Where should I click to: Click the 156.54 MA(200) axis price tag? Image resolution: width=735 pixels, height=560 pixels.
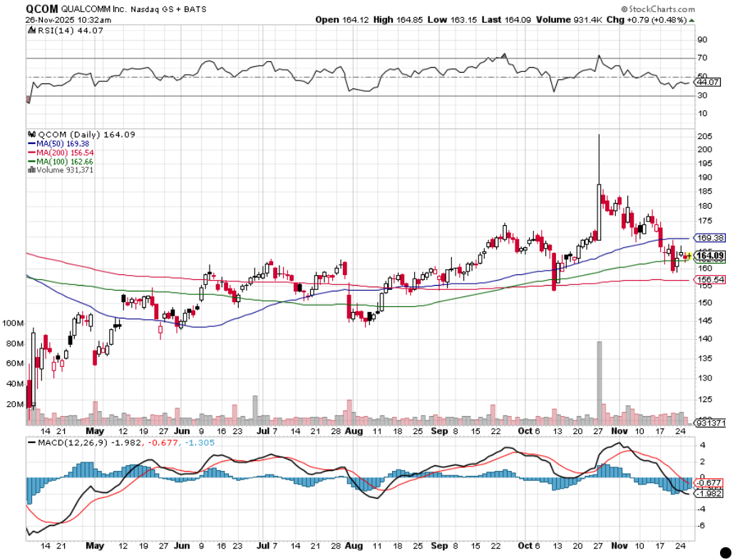(710, 281)
